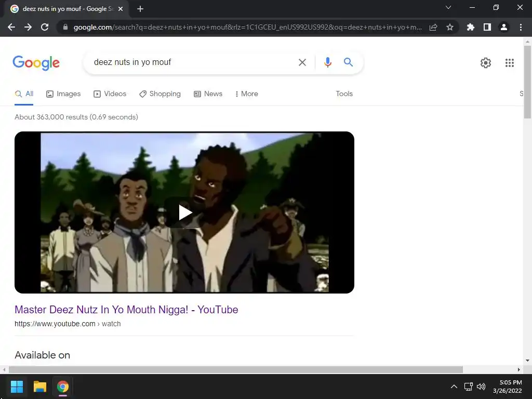Open the tab search dropdown arrow
Viewport: 532px width, 399px height.
448,7
